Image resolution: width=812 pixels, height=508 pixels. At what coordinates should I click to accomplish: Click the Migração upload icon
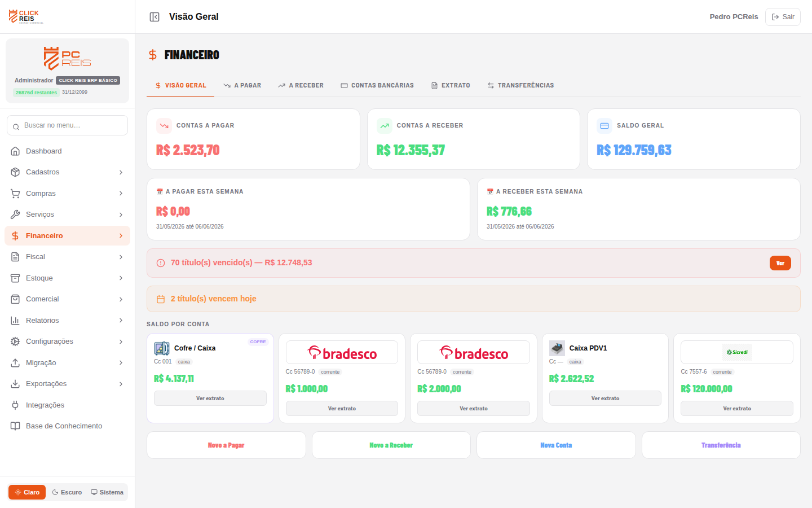pyautogui.click(x=15, y=363)
